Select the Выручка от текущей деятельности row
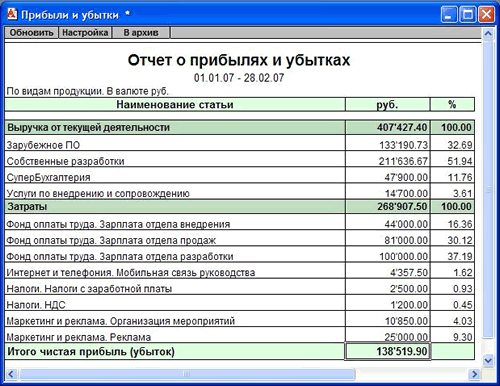 (x=240, y=128)
